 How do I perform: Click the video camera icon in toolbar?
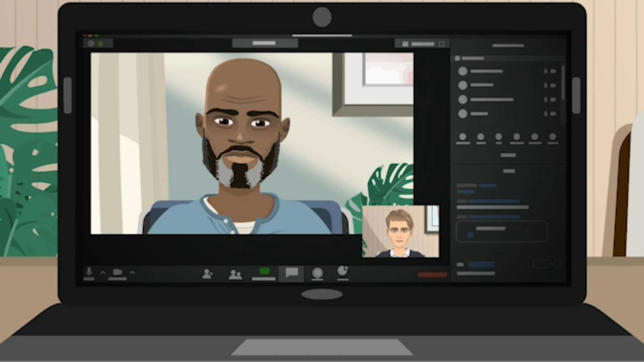click(x=117, y=272)
